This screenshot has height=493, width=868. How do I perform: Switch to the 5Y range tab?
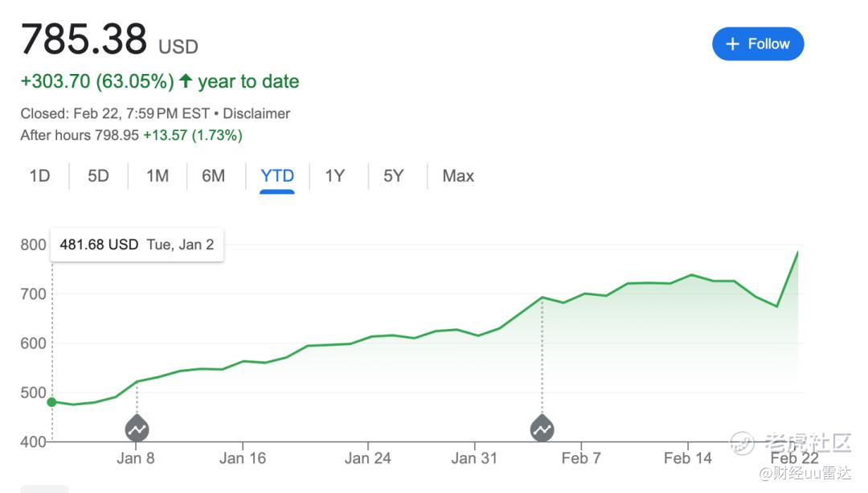(393, 175)
